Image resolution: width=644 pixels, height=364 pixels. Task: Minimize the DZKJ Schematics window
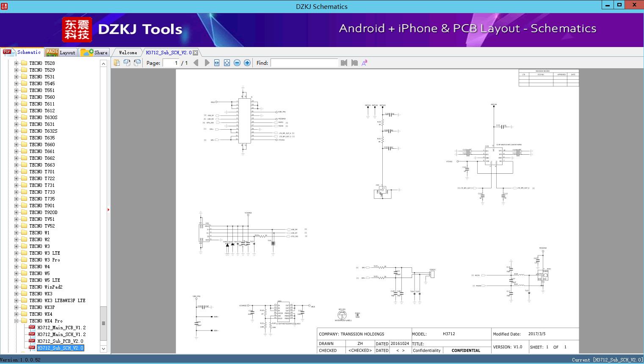pos(607,5)
